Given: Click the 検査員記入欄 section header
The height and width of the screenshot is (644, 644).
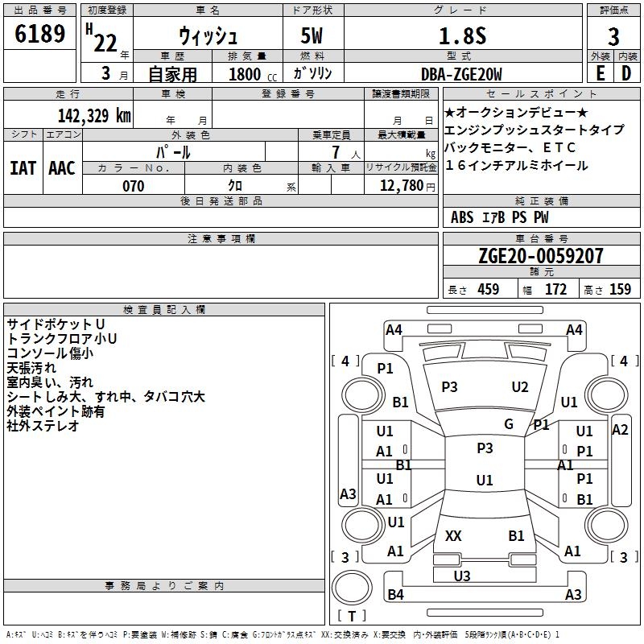Looking at the screenshot, I should point(164,310).
